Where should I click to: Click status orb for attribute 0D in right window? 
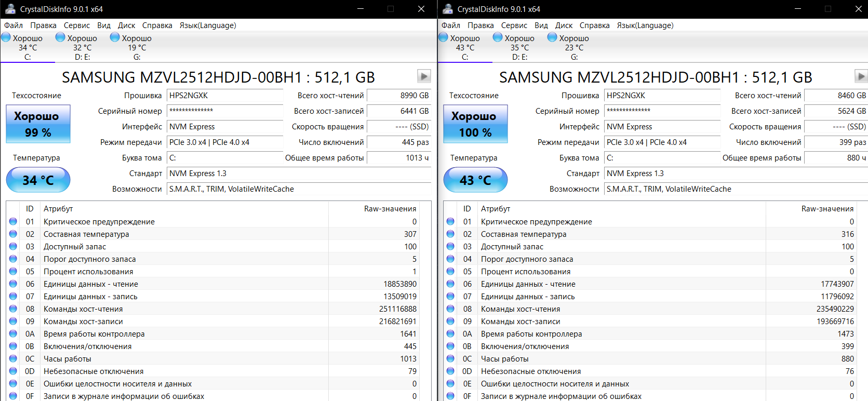[x=450, y=371]
